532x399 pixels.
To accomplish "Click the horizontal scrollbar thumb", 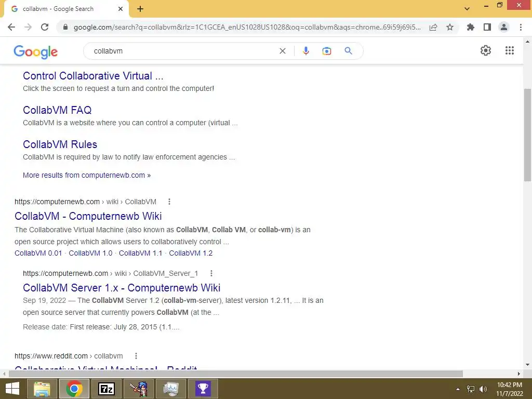I will pos(235,374).
